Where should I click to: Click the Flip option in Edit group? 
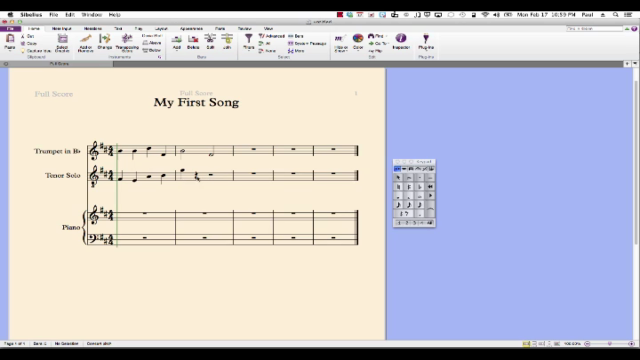(376, 51)
